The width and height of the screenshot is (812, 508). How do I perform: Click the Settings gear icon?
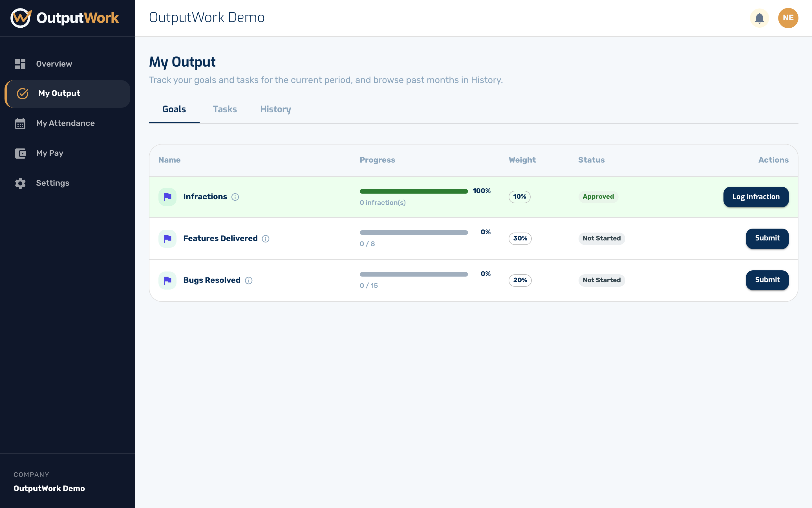pos(20,183)
